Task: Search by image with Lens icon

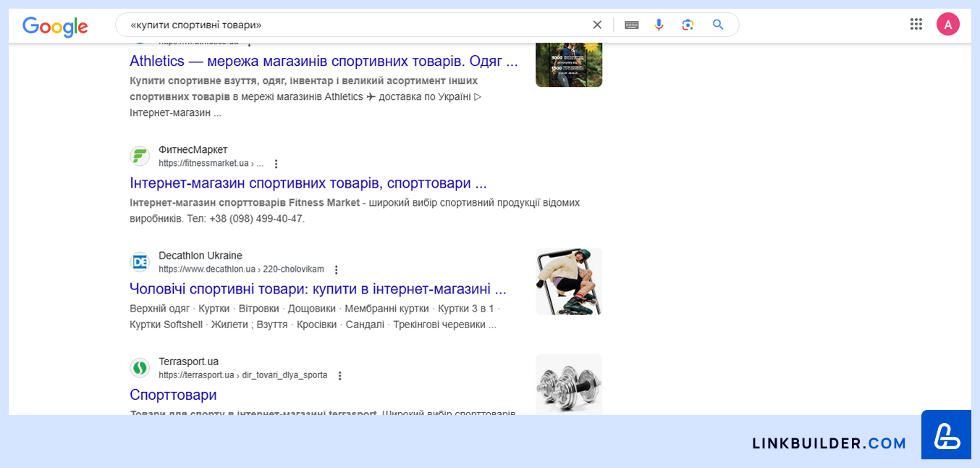Action: click(688, 25)
